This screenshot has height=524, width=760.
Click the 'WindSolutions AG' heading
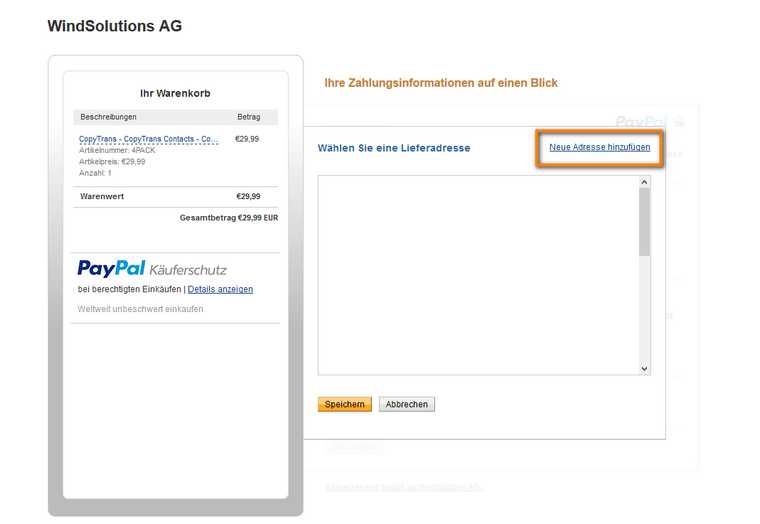pyautogui.click(x=115, y=26)
